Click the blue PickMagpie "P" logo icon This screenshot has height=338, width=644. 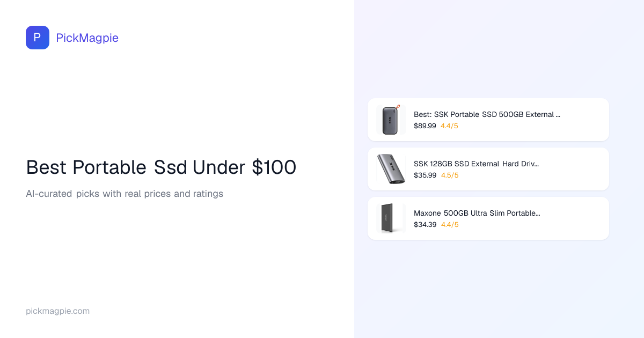38,38
